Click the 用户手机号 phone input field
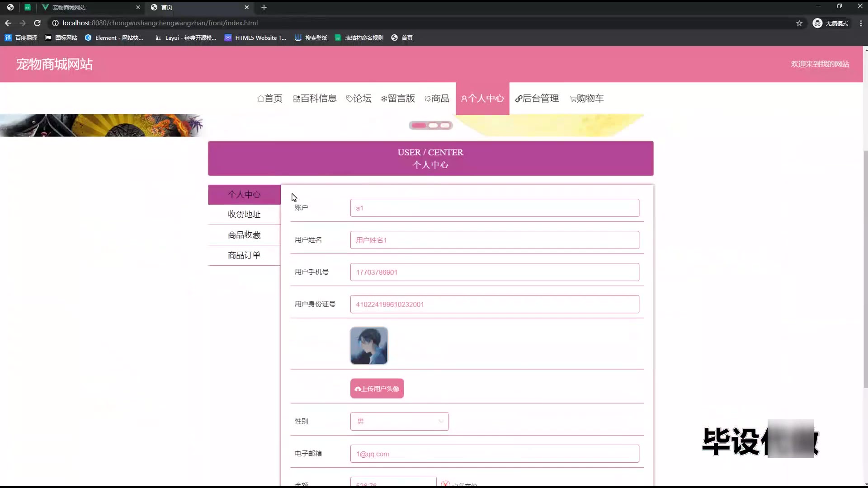 point(494,272)
